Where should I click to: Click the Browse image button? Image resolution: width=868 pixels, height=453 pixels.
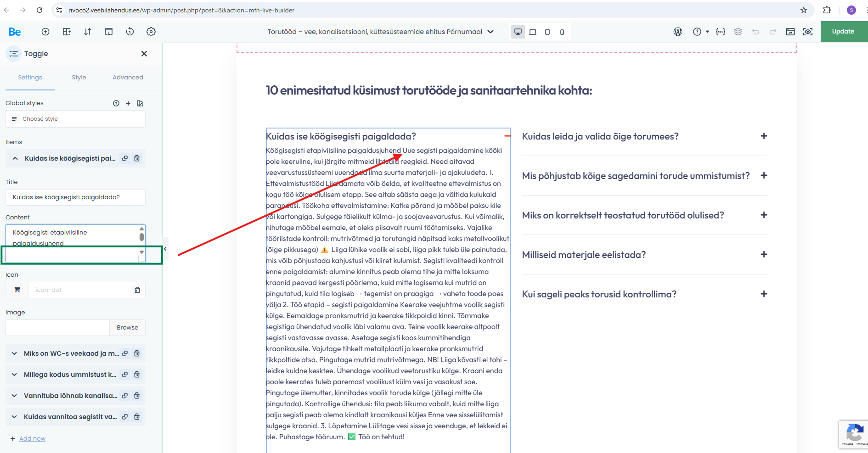coord(127,328)
